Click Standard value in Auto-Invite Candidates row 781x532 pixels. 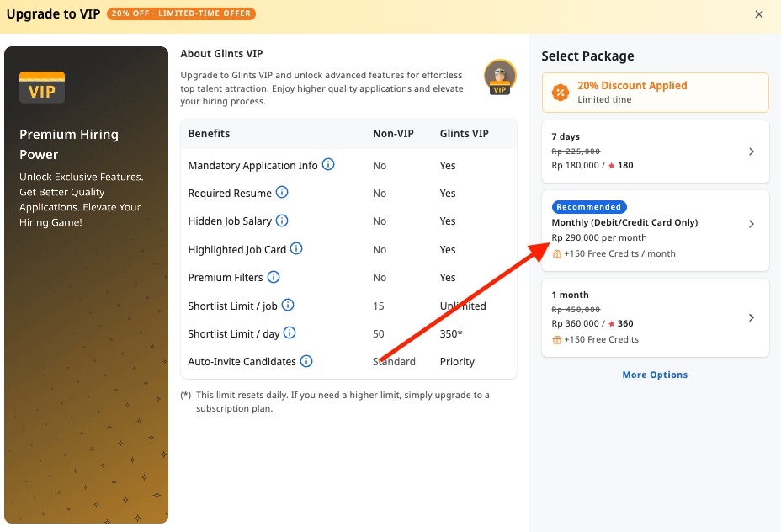point(394,362)
